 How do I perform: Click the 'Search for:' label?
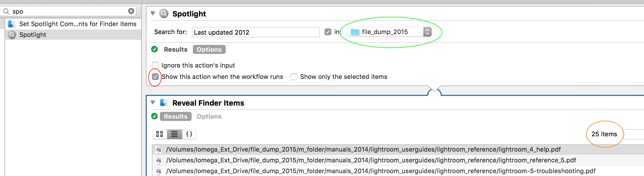170,32
